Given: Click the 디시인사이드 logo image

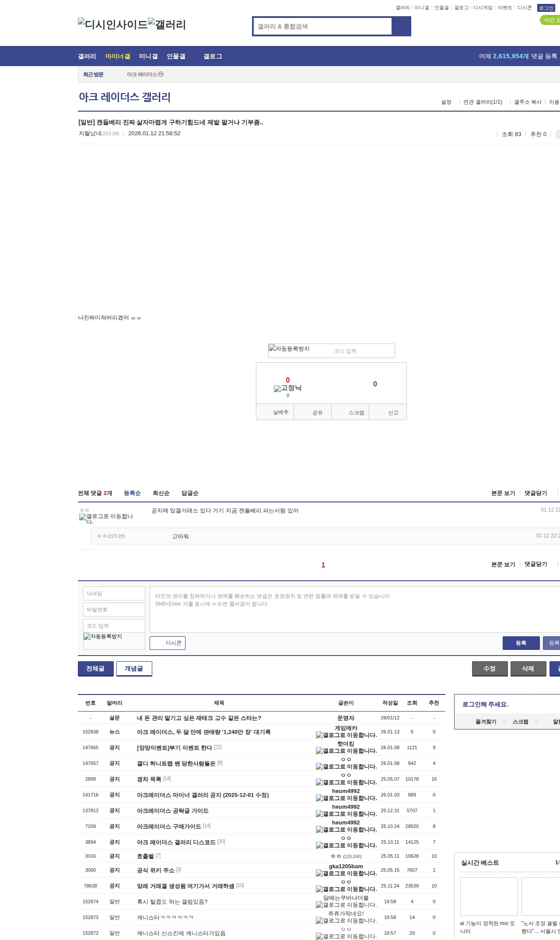Looking at the screenshot, I should [112, 24].
